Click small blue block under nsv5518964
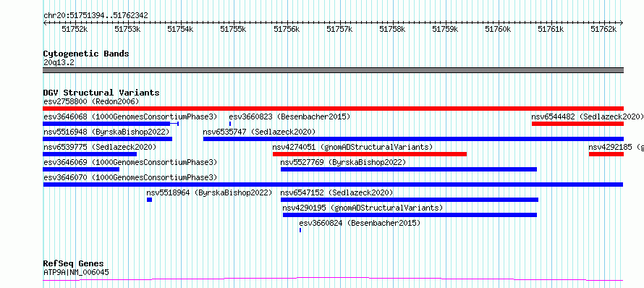The width and height of the screenshot is (644, 288). [x=150, y=199]
